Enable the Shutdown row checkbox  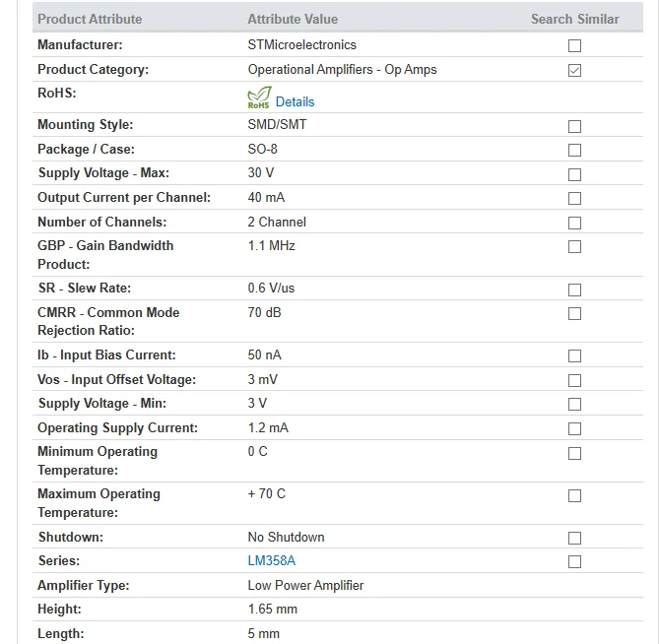click(x=574, y=538)
